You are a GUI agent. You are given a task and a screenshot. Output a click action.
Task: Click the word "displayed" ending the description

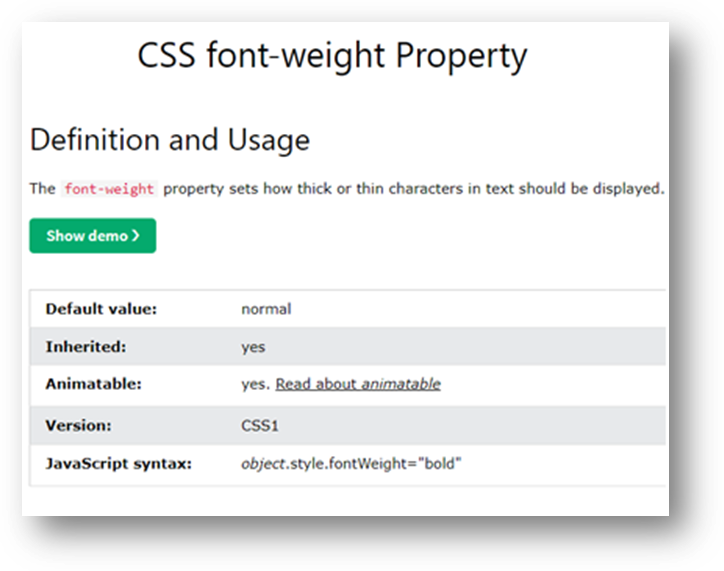[x=632, y=189]
